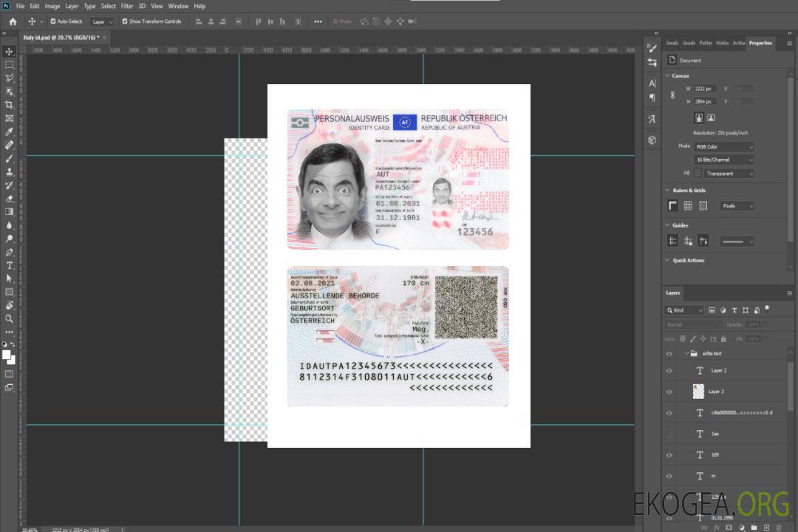Filter layers by type (T) icon
The image size is (798, 532).
click(734, 310)
